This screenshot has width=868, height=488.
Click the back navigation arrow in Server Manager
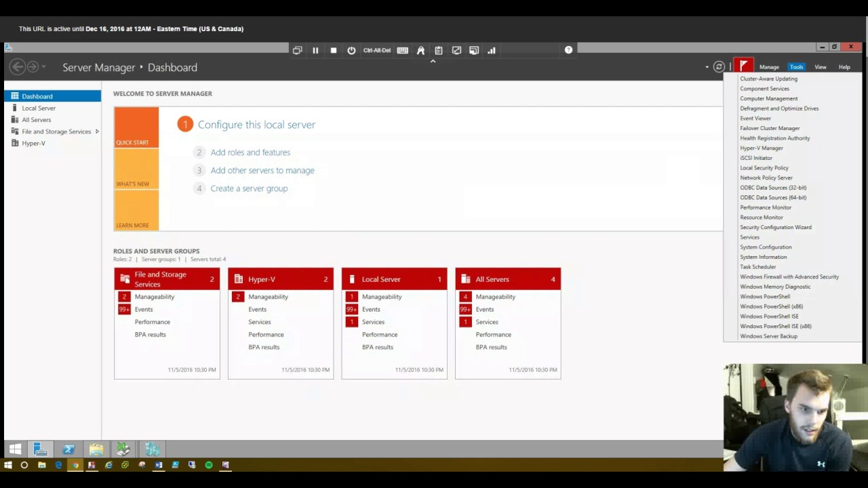(x=18, y=66)
